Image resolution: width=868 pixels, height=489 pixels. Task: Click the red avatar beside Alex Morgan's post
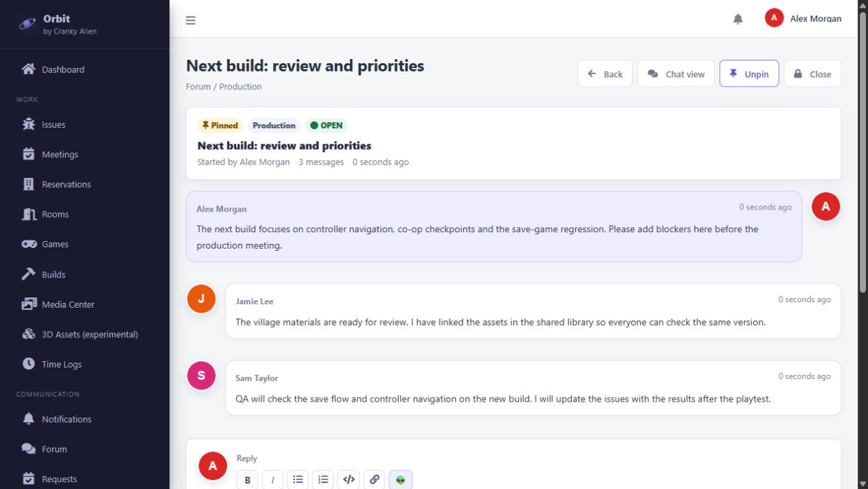[x=825, y=206]
